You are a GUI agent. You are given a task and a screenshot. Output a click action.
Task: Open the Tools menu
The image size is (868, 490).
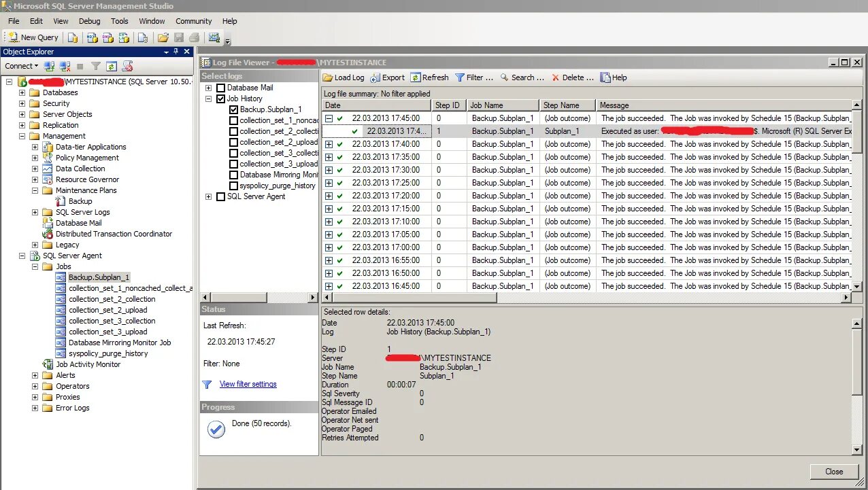coord(120,21)
